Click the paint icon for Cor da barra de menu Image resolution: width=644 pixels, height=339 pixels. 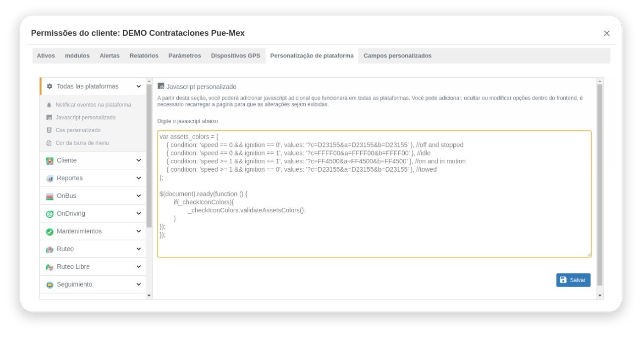(x=49, y=143)
